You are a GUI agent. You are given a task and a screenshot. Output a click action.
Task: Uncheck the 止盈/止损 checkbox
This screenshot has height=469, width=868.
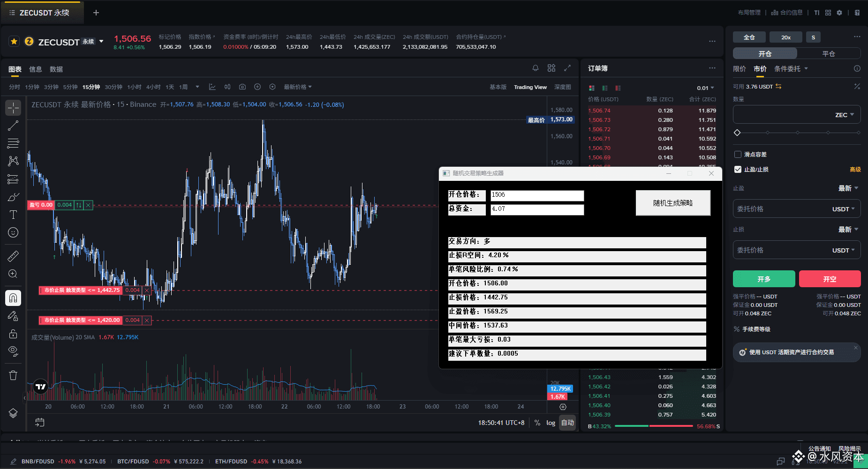pos(738,169)
